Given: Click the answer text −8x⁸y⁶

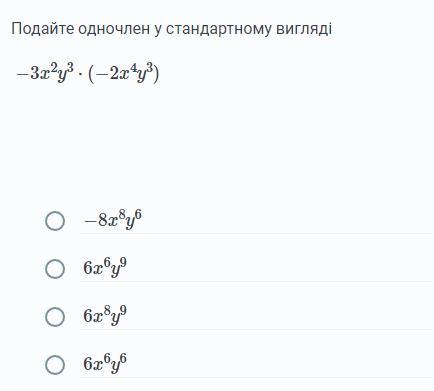Looking at the screenshot, I should (x=113, y=220).
